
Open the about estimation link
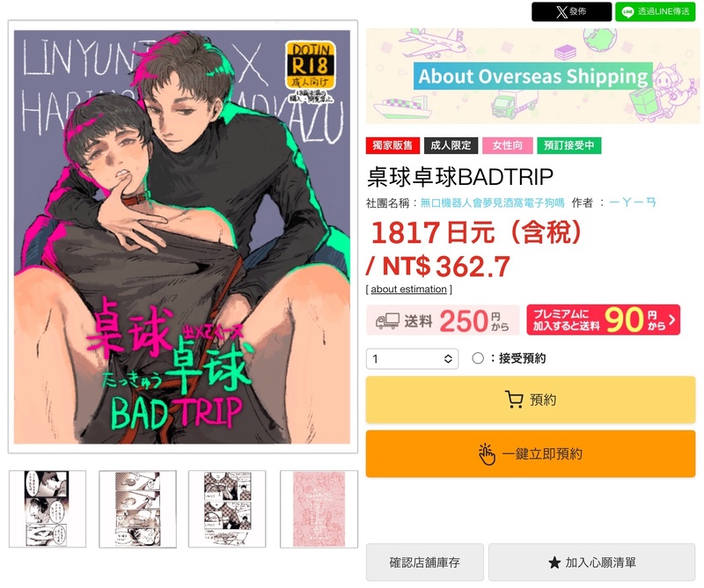click(408, 290)
